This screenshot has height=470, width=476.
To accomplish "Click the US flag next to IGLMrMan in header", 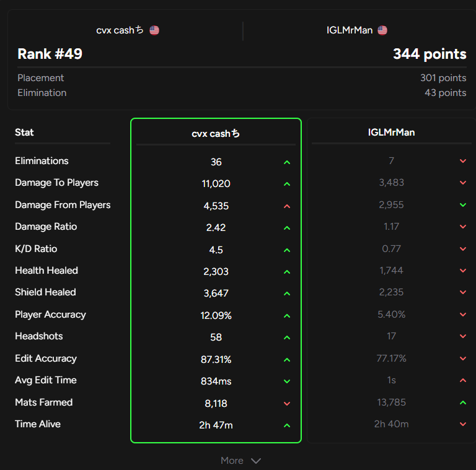I will [382, 30].
